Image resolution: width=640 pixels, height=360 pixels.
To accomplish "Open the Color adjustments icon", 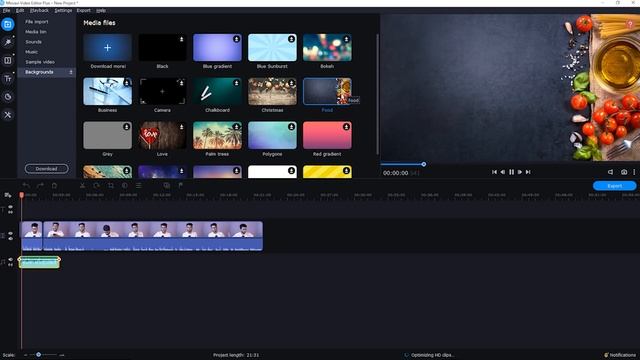I will tap(124, 186).
